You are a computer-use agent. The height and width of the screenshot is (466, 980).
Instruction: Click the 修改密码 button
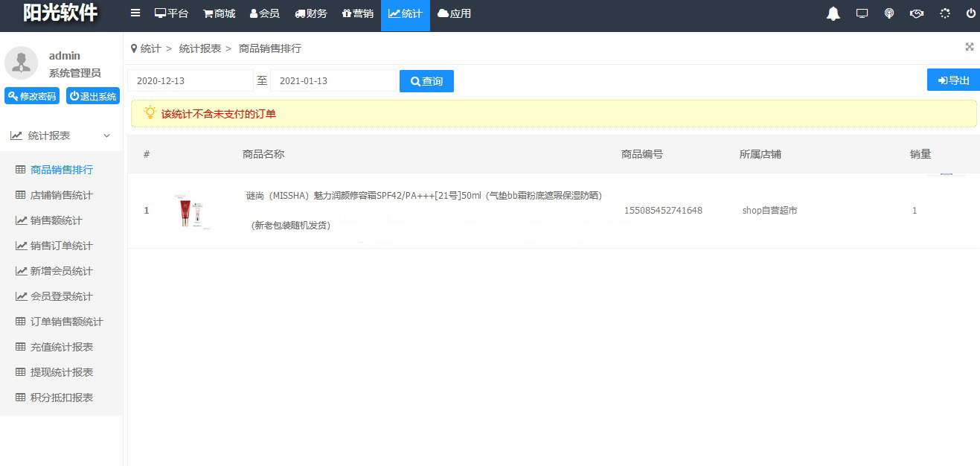pos(32,96)
